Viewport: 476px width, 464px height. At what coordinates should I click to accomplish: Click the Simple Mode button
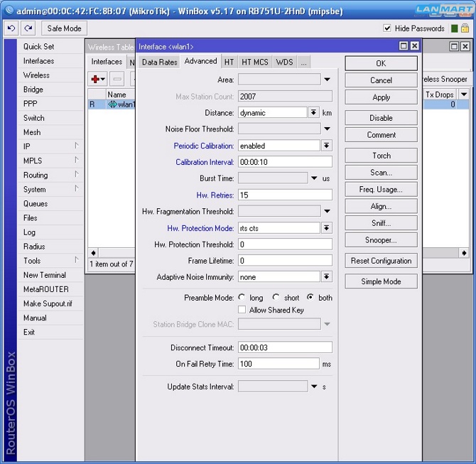[x=381, y=281]
